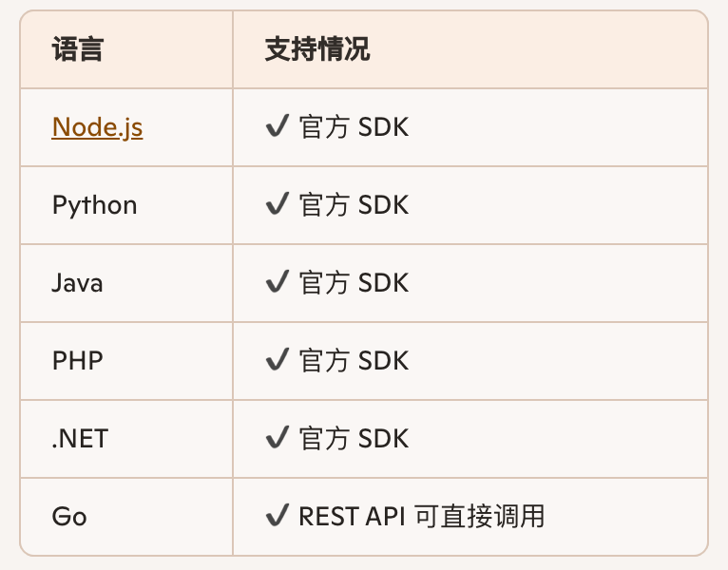728x570 pixels.
Task: Click 官方 SDK text in .NET row
Action: [x=354, y=439]
